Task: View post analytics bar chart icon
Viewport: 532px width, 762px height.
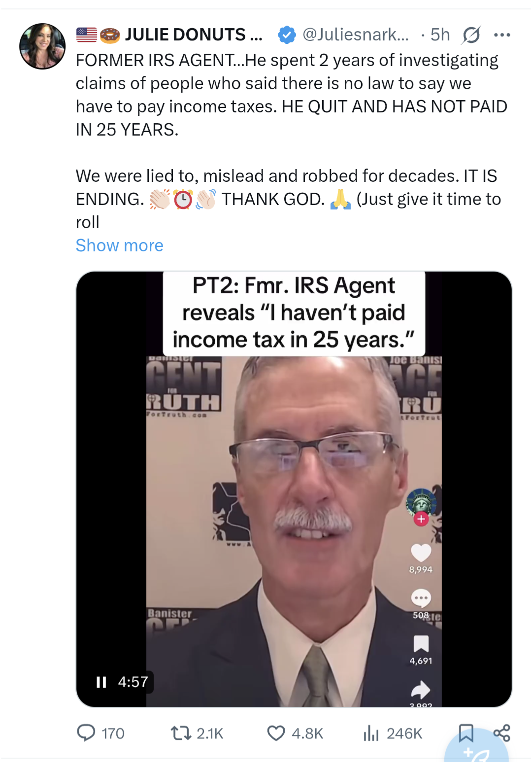Action: pos(371,733)
